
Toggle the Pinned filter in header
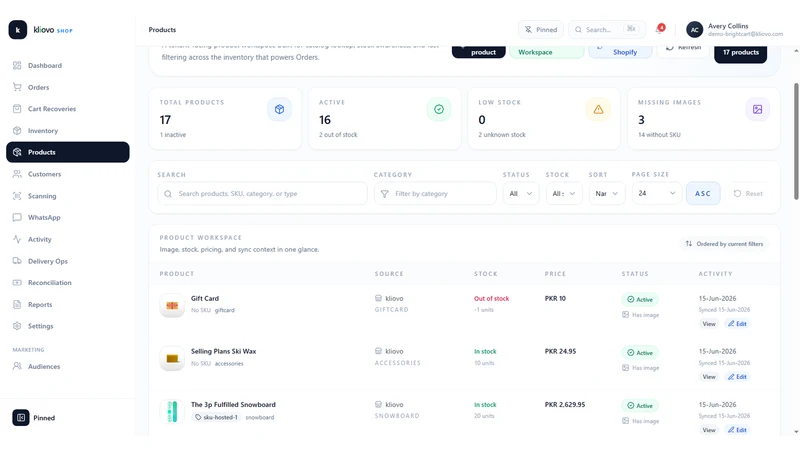coord(541,30)
